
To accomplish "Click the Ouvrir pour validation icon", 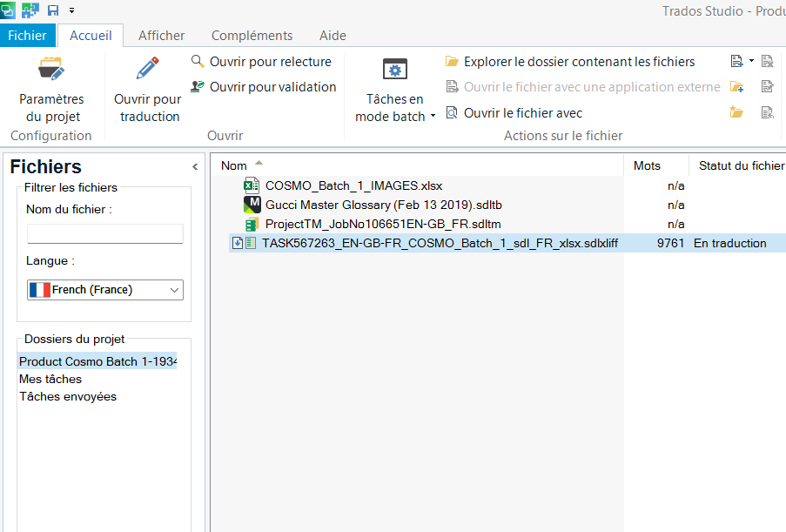I will coord(198,86).
